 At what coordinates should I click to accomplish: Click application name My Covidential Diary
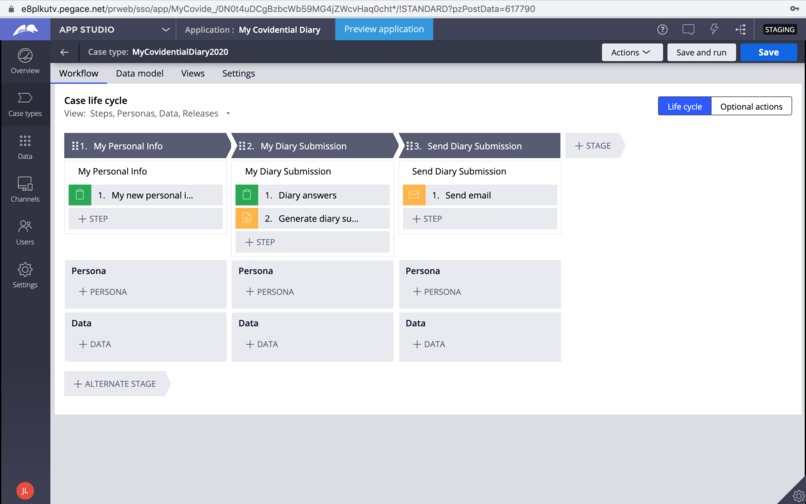pos(279,30)
